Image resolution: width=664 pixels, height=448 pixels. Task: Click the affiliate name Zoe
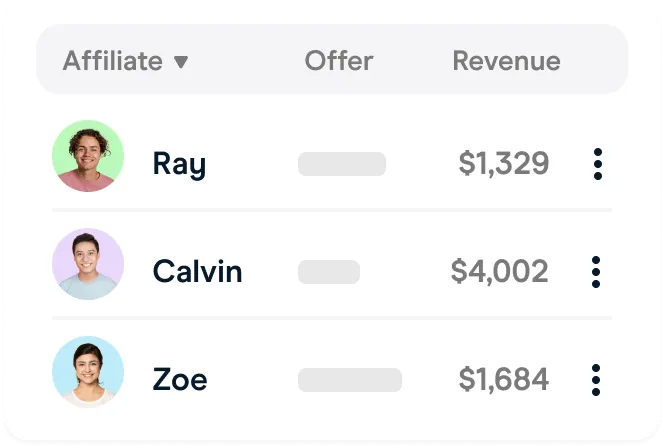pos(180,379)
